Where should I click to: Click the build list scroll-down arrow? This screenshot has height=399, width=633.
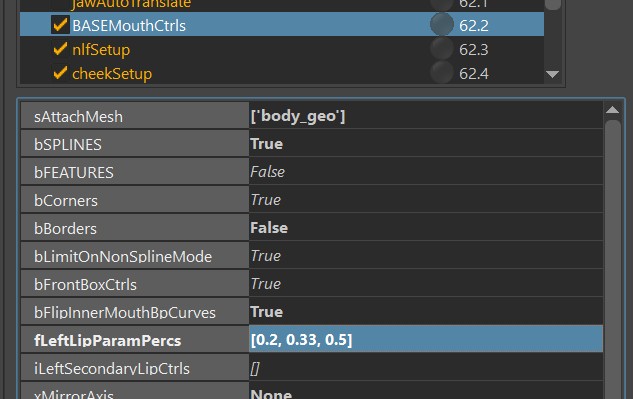coord(552,74)
